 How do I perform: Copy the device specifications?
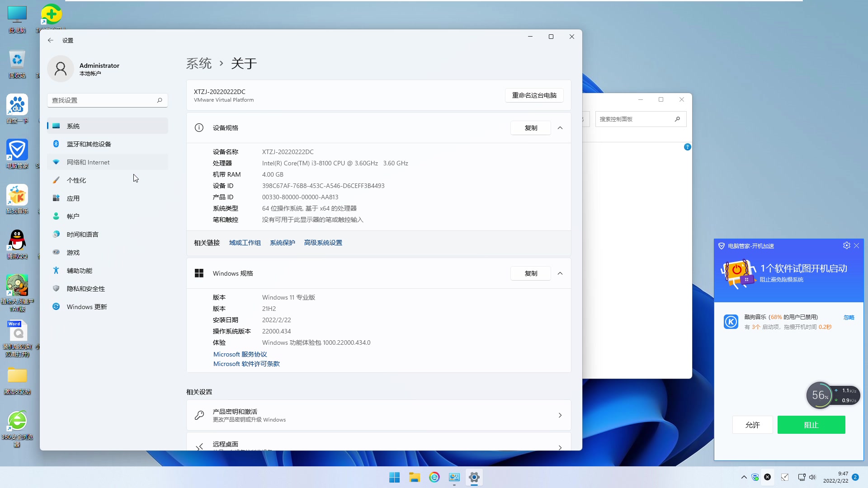(531, 128)
